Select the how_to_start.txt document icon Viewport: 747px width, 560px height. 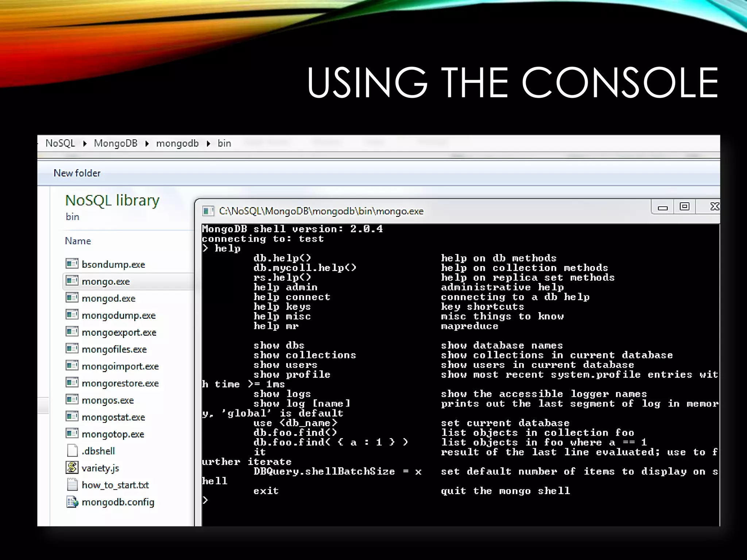point(72,485)
